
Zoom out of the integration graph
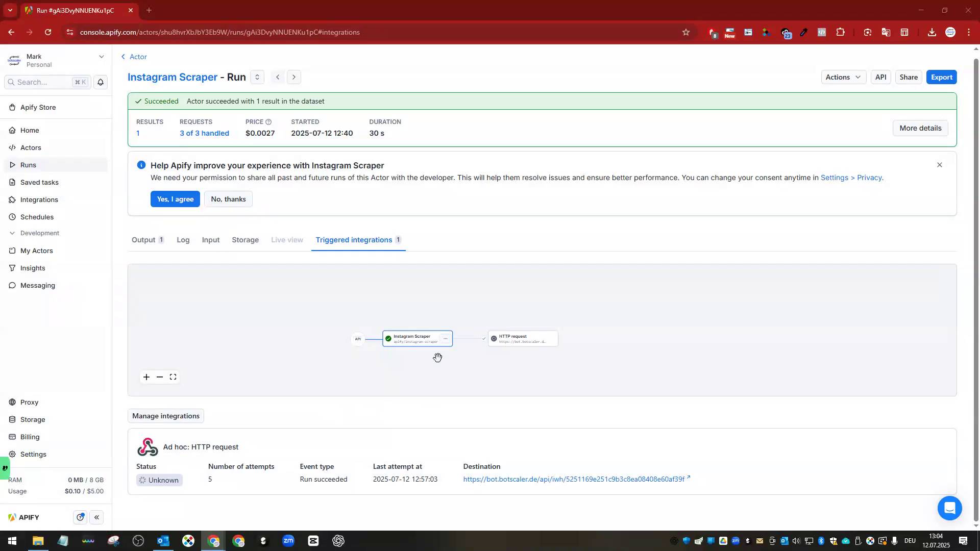pos(160,377)
